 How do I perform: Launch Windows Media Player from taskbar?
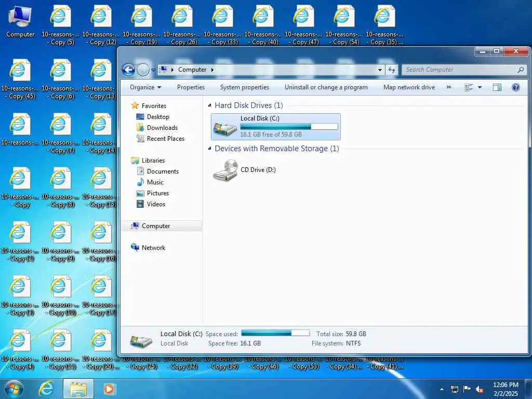[109, 389]
